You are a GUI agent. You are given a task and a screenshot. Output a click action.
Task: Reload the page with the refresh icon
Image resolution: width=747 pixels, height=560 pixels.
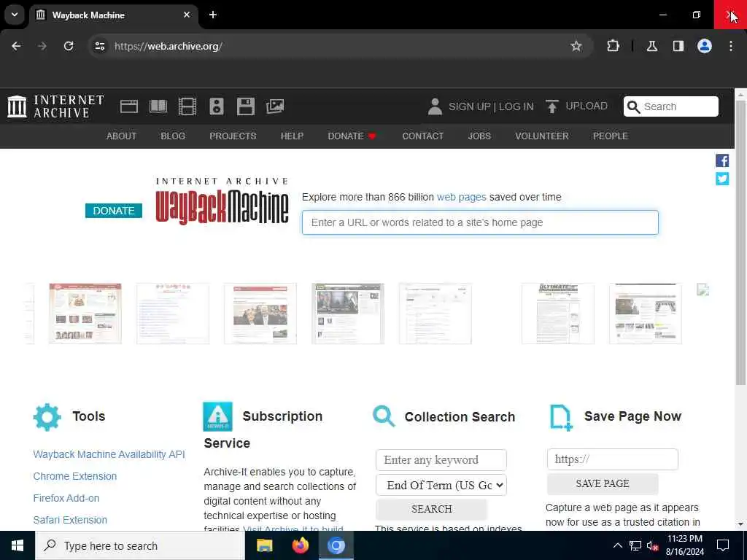69,46
